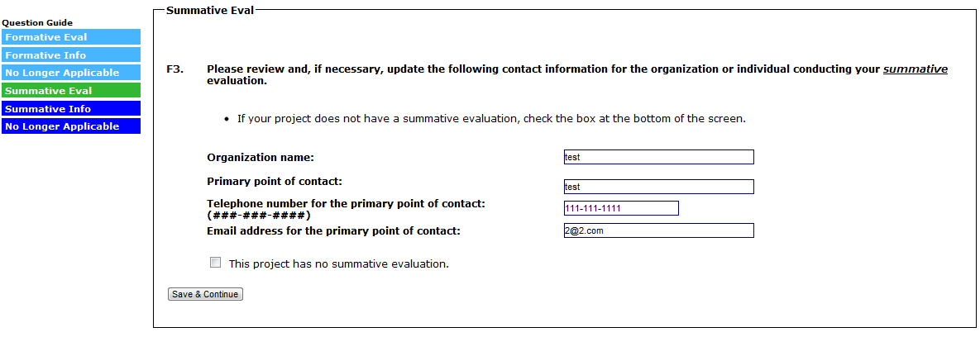The width and height of the screenshot is (980, 337).
Task: Click the telephone format hint (###-###-####)
Action: (x=258, y=215)
